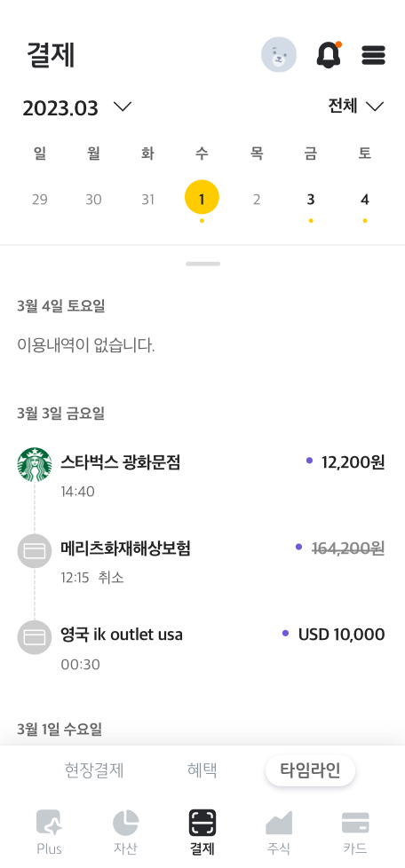Image resolution: width=405 pixels, height=868 pixels.
Task: Select date 3 on calendar
Action: point(311,200)
